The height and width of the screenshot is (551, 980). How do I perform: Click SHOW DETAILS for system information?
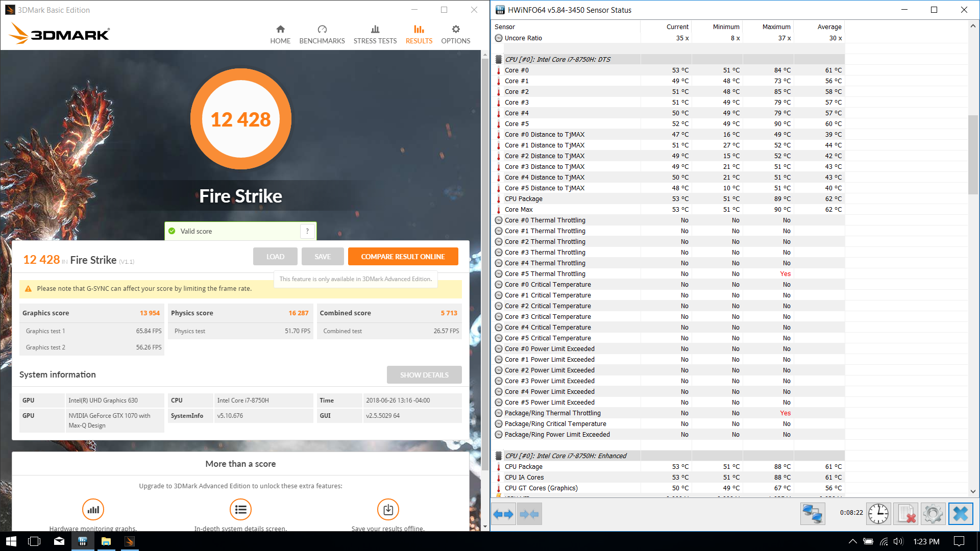click(x=424, y=375)
